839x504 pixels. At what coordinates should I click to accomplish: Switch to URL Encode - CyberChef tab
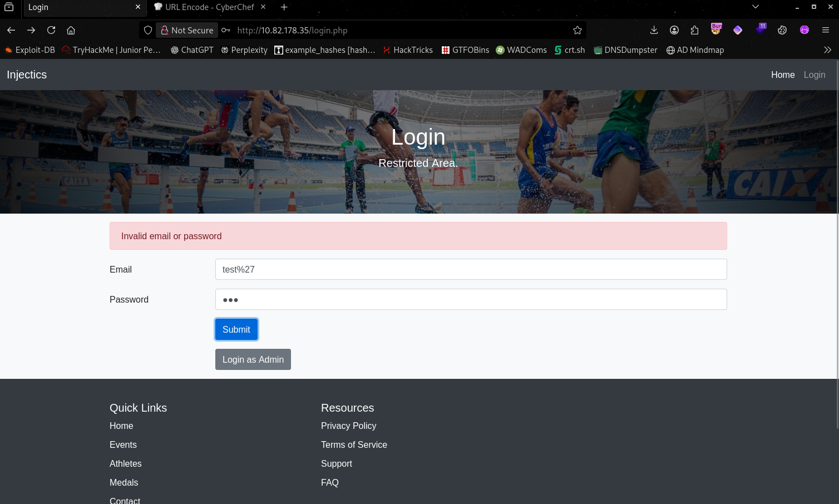[209, 7]
